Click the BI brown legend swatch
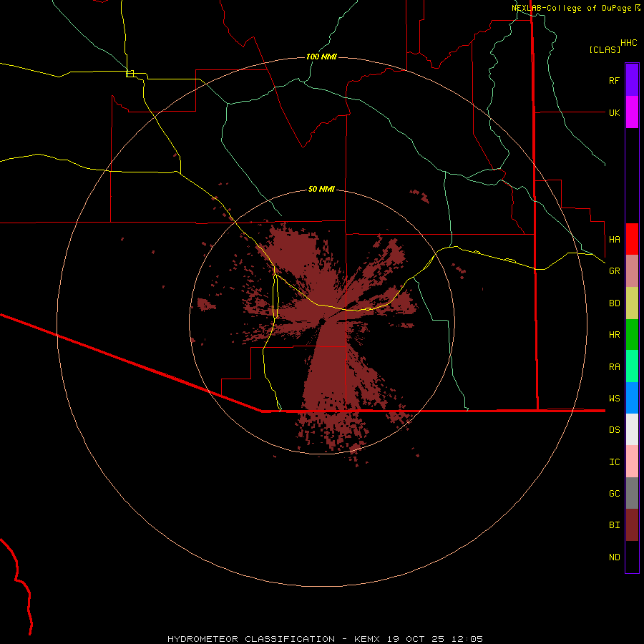This screenshot has height=644, width=644. click(x=632, y=525)
